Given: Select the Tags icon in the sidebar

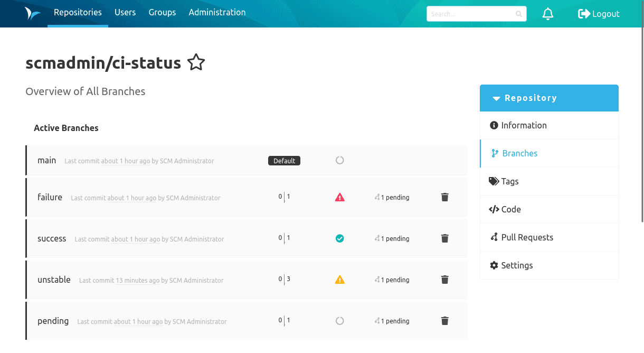Looking at the screenshot, I should [x=493, y=181].
